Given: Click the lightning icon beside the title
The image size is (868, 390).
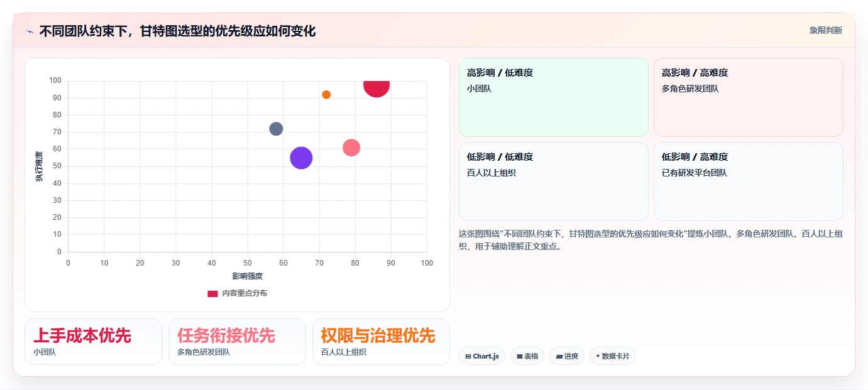Looking at the screenshot, I should point(30,31).
